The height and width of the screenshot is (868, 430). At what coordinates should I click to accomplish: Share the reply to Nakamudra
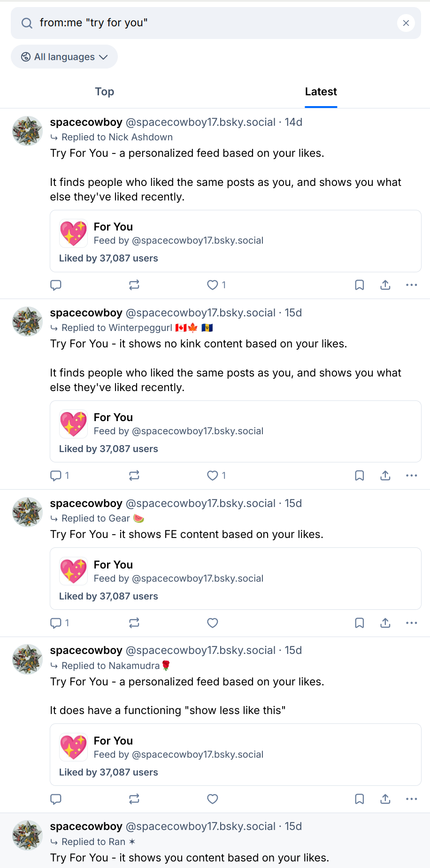click(385, 799)
